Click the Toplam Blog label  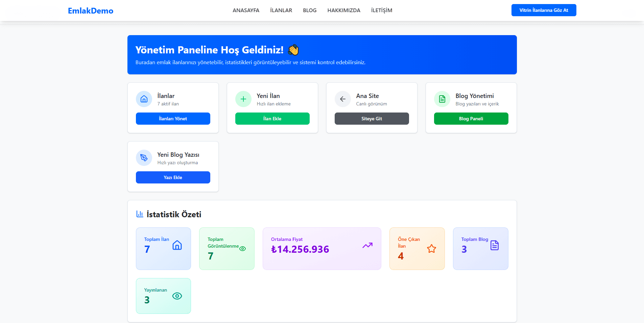[x=475, y=239]
